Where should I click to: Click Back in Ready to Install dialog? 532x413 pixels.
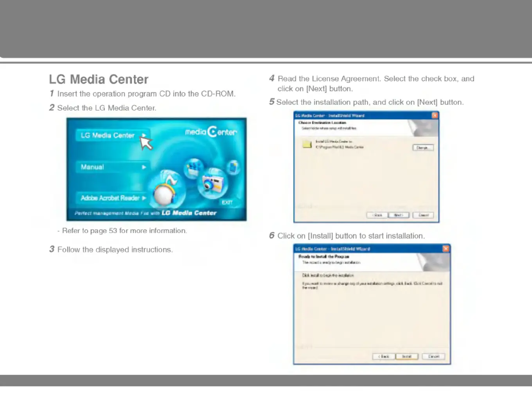point(384,356)
